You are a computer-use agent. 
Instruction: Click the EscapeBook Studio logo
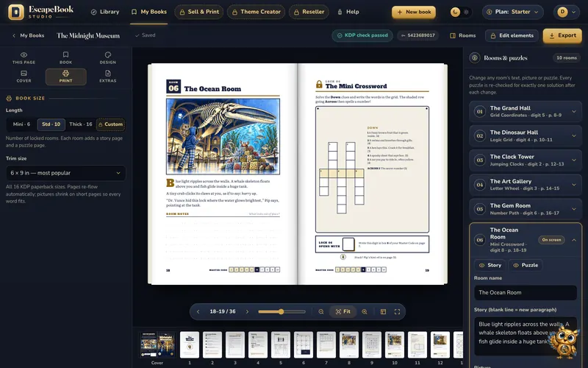pos(41,12)
